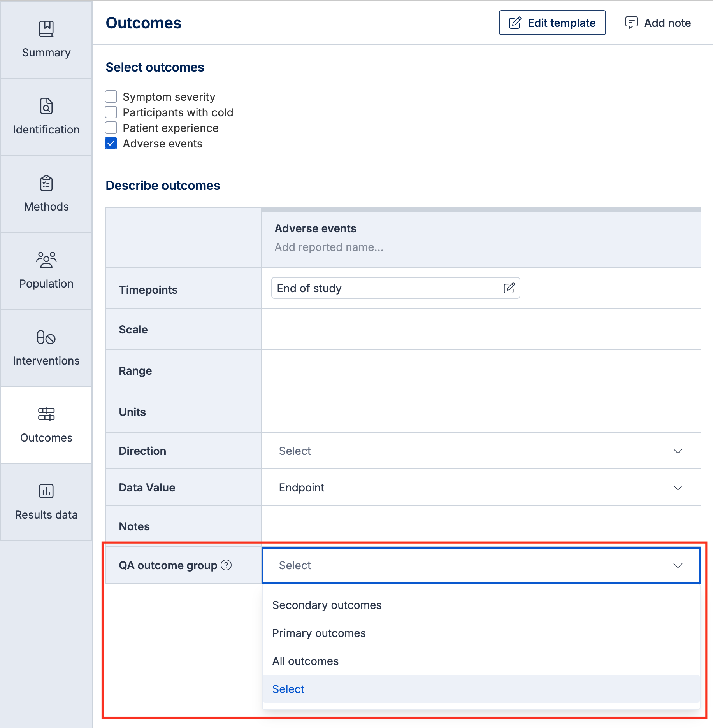Click the Timepoints row label
This screenshot has width=713, height=728.
point(148,290)
